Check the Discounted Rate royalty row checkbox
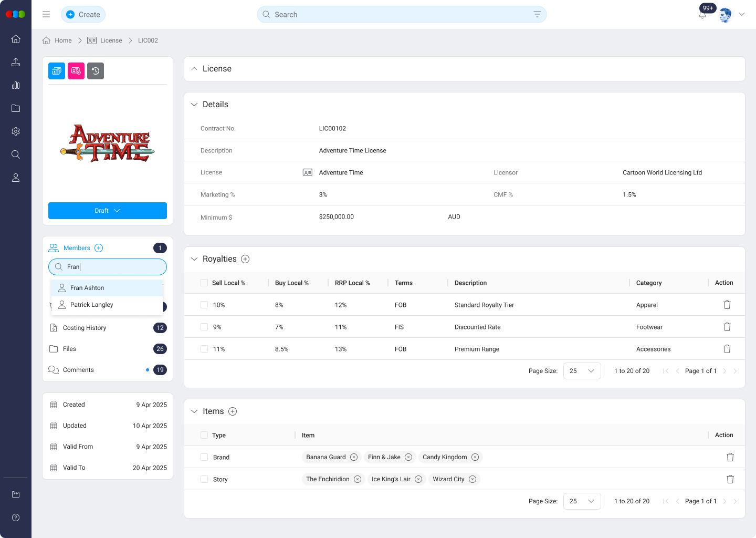 coord(204,327)
